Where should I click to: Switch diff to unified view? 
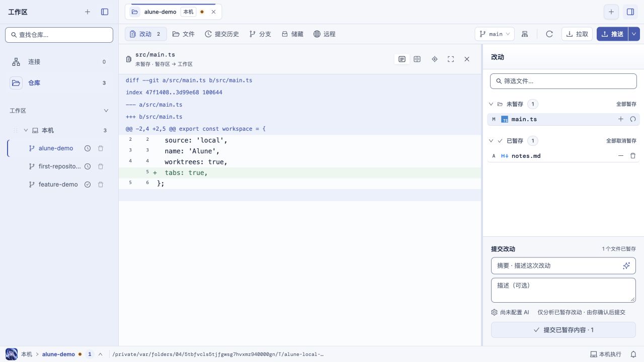tap(402, 59)
